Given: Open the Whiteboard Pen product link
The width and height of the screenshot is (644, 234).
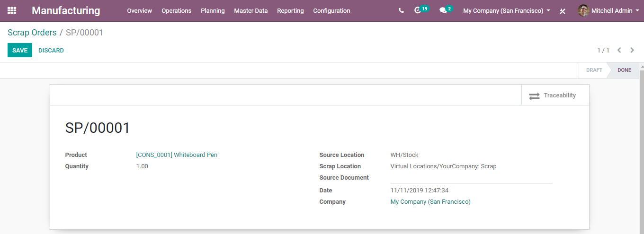Looking at the screenshot, I should pos(177,155).
